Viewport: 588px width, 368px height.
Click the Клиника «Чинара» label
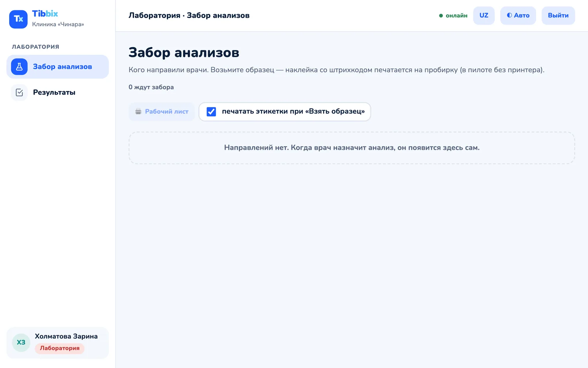(58, 24)
